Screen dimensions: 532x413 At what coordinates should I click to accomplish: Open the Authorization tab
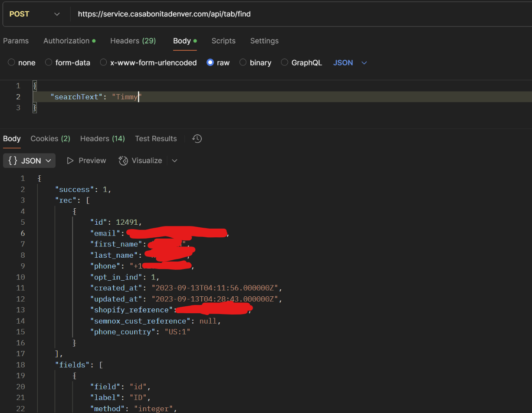69,41
